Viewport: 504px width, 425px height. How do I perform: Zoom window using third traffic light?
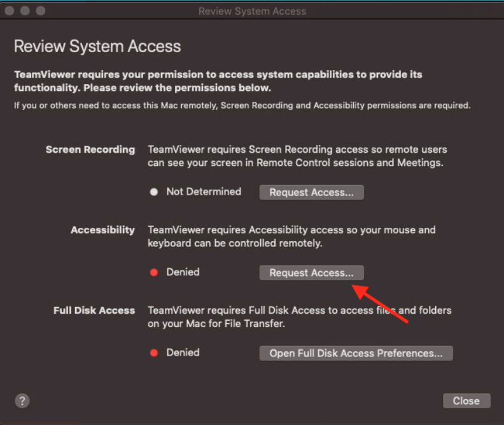41,11
